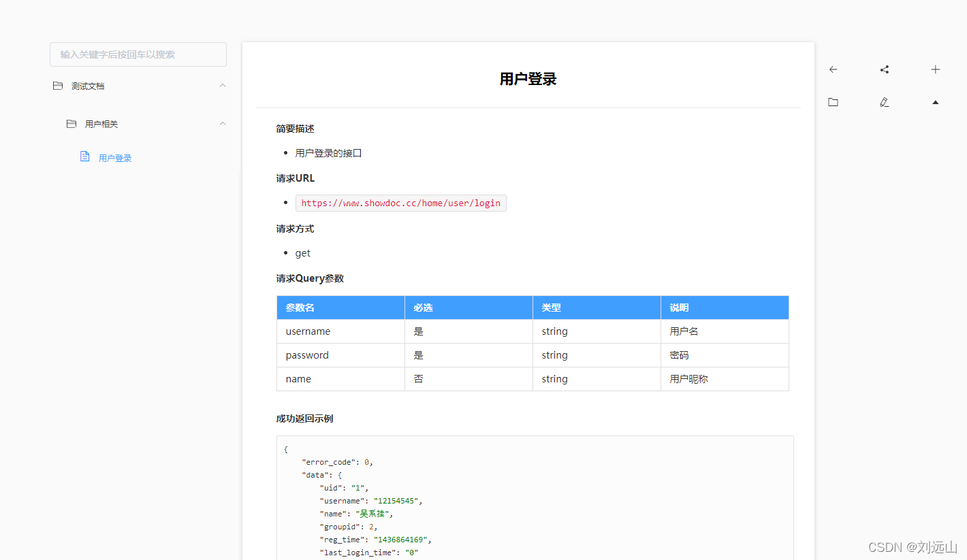Click the 用户名 description cell
Viewport: 967px width, 560px height.
[x=725, y=331]
